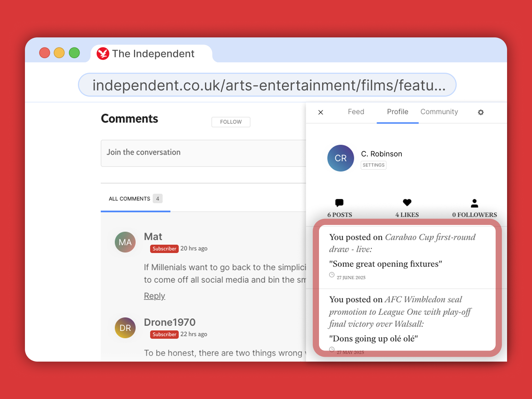
Task: Select the Profile tab
Action: [398, 112]
